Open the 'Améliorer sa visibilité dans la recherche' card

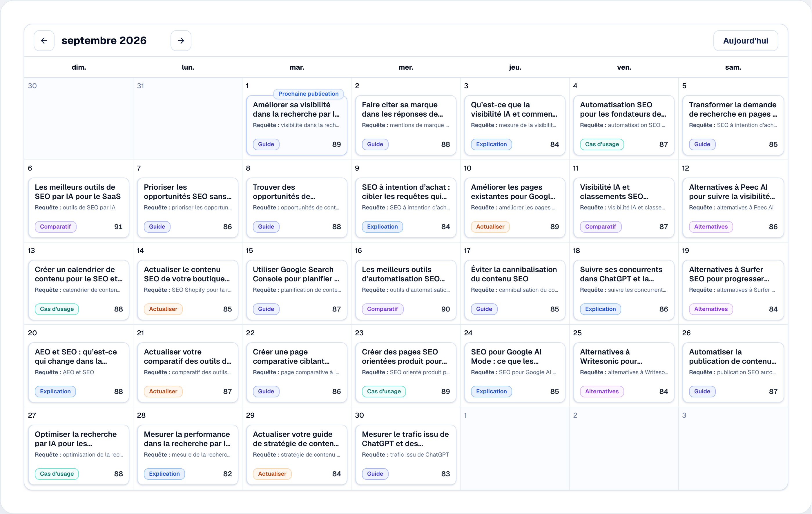click(x=296, y=126)
